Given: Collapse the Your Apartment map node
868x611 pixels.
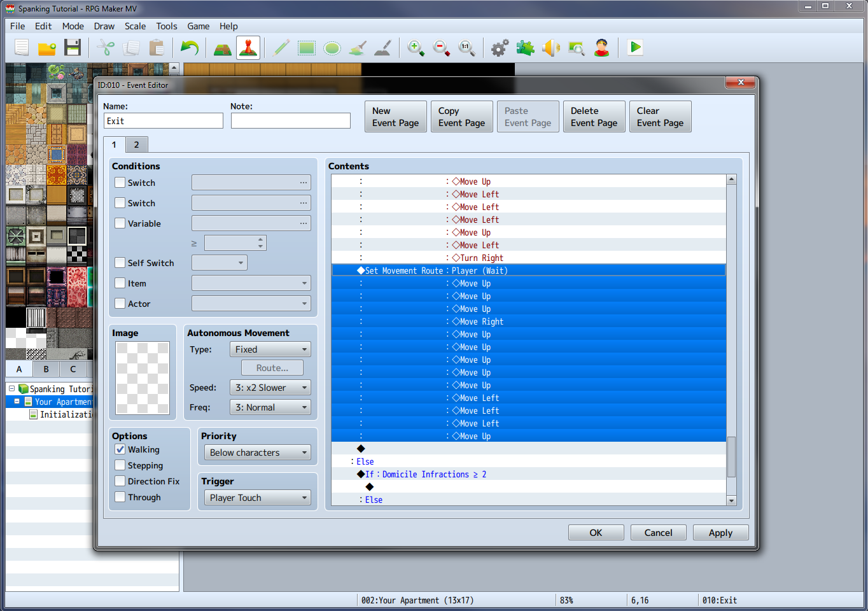Looking at the screenshot, I should pos(17,402).
